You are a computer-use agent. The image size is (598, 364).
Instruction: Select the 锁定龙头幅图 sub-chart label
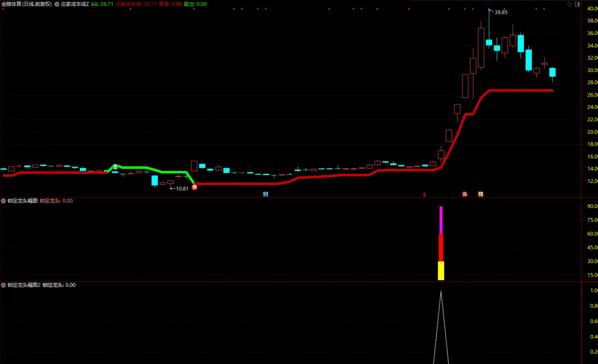pos(22,201)
